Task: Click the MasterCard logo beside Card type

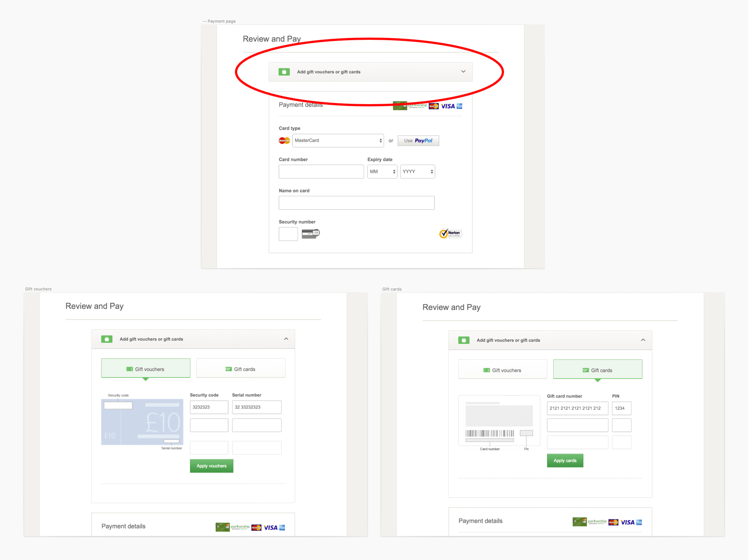Action: click(x=284, y=141)
